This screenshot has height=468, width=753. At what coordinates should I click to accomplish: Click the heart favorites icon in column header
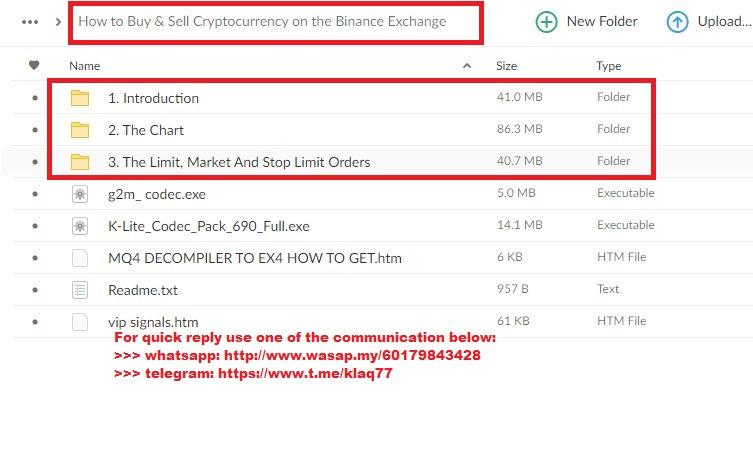point(34,66)
